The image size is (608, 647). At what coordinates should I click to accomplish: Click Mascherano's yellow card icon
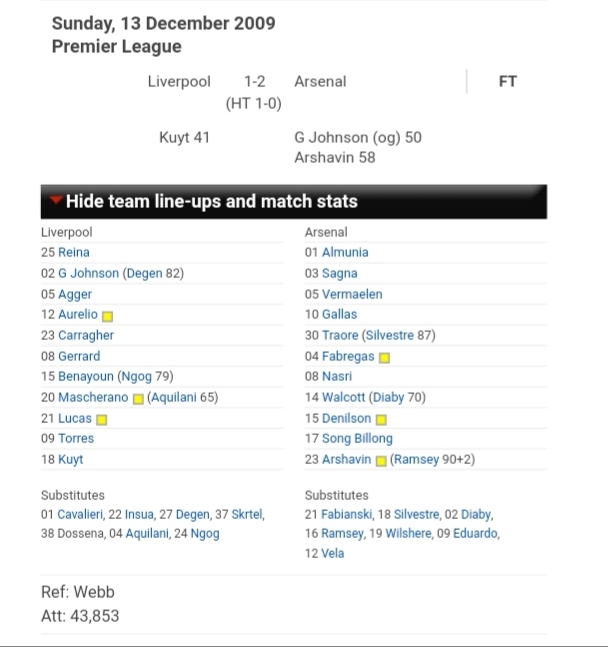pos(138,399)
